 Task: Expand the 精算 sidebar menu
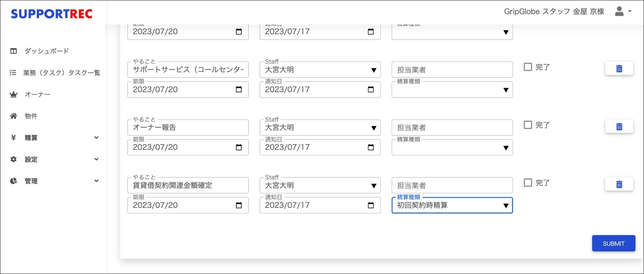[55, 138]
